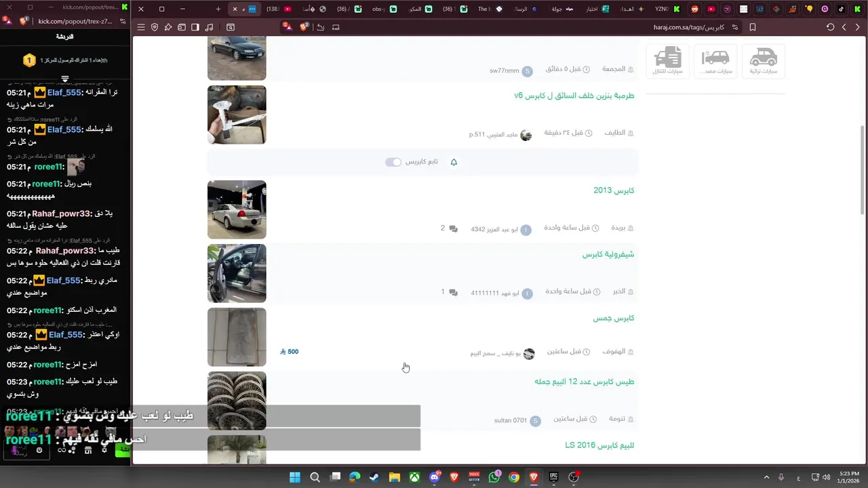Open Brave Leo AI sparkle icon

168,27
